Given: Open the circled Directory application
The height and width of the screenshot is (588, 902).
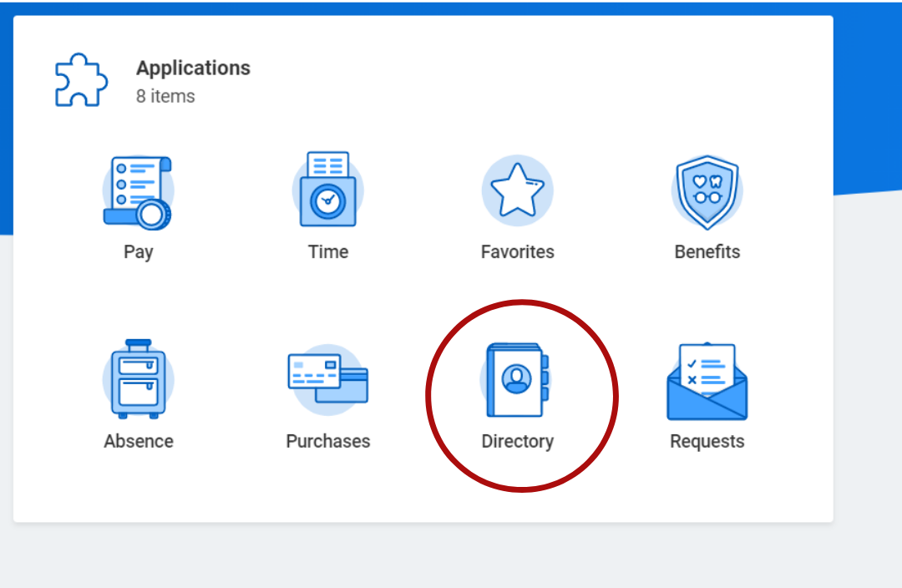Looking at the screenshot, I should coord(517,380).
